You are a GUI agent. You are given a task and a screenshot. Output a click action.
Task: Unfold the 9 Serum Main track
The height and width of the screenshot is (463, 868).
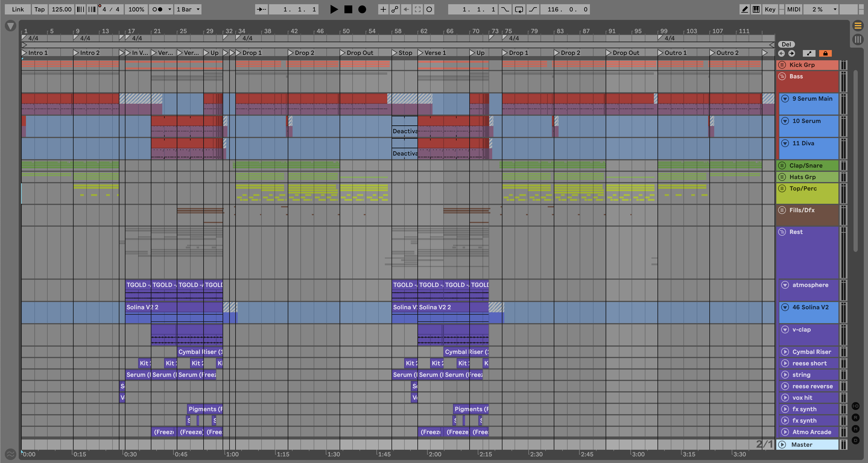[x=785, y=99]
